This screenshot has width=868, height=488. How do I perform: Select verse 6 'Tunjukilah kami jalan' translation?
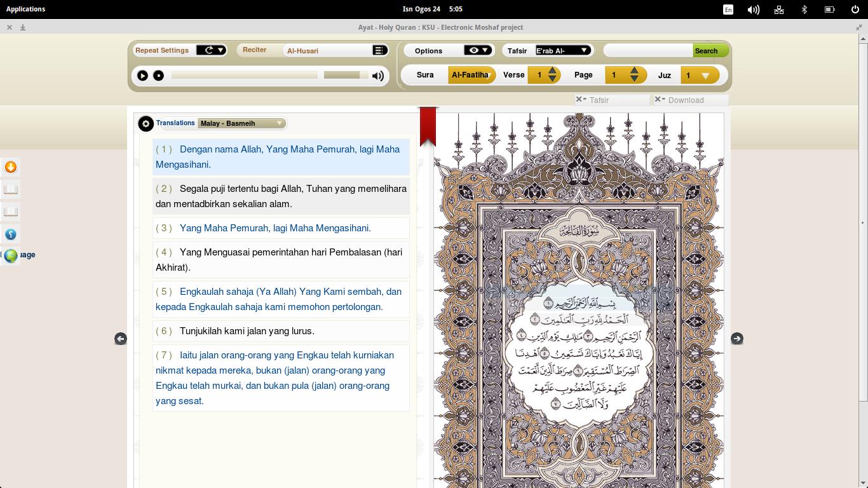[x=281, y=331]
